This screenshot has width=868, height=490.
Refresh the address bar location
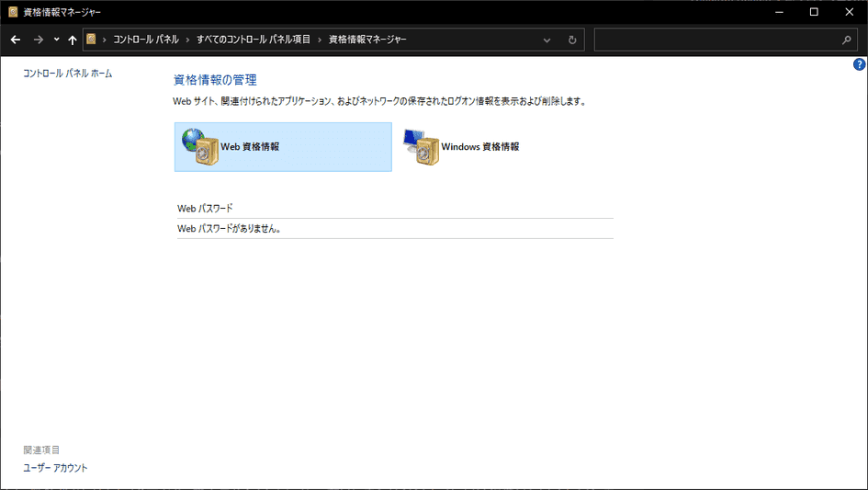[572, 40]
